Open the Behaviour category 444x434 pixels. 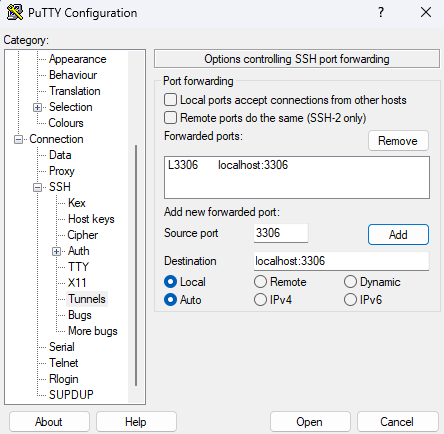pos(73,75)
